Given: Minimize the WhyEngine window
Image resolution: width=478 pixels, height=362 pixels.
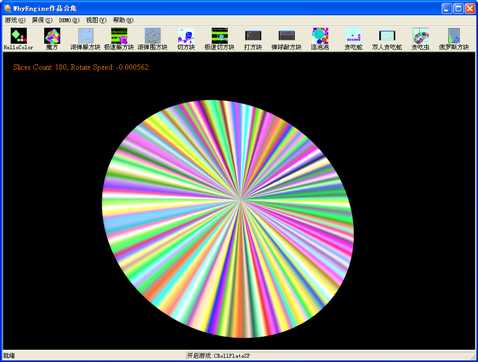Looking at the screenshot, I should [x=446, y=8].
